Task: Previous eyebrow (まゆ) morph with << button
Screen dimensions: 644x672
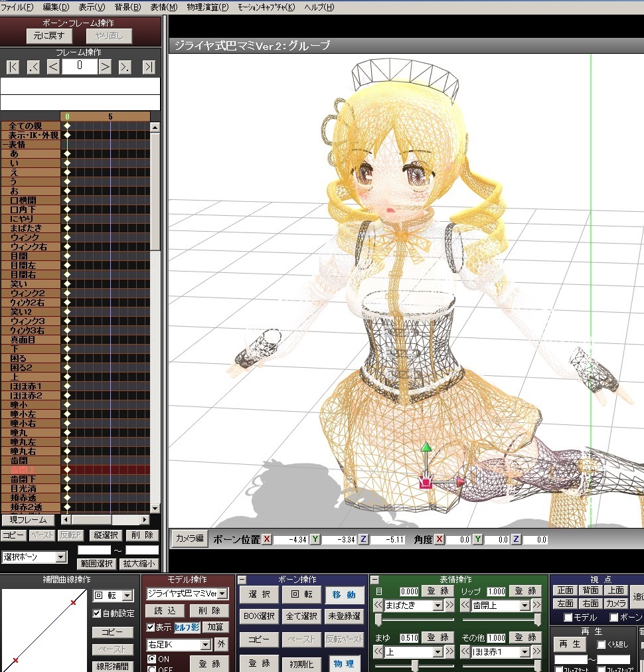Action: pyautogui.click(x=378, y=652)
